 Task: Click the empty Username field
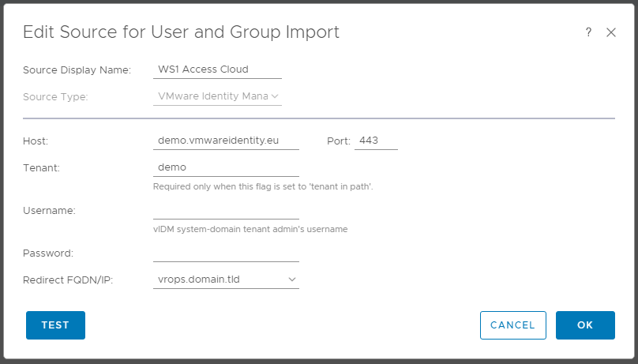(226, 211)
